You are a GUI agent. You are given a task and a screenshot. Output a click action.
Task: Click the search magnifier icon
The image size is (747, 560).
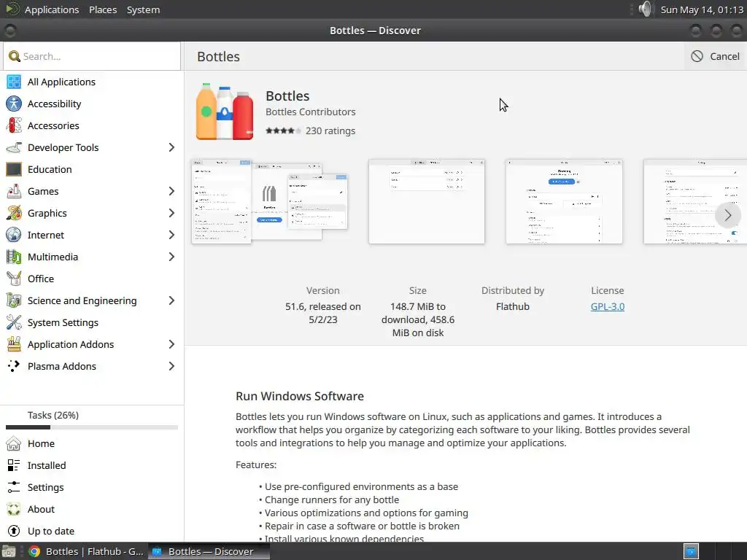click(x=15, y=57)
